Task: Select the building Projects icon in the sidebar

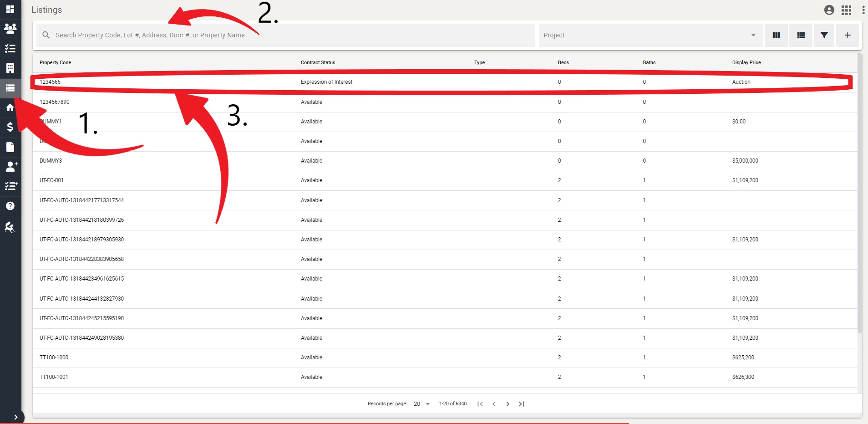Action: 10,68
